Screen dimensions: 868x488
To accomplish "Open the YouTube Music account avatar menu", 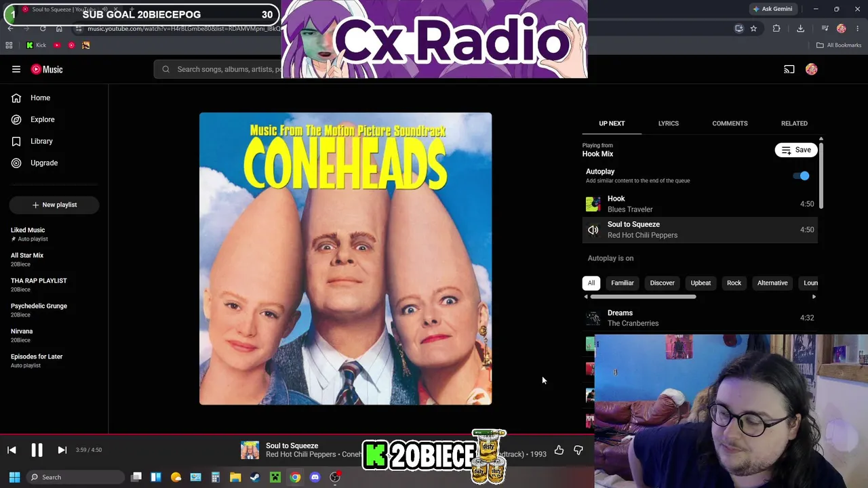I will pos(812,69).
